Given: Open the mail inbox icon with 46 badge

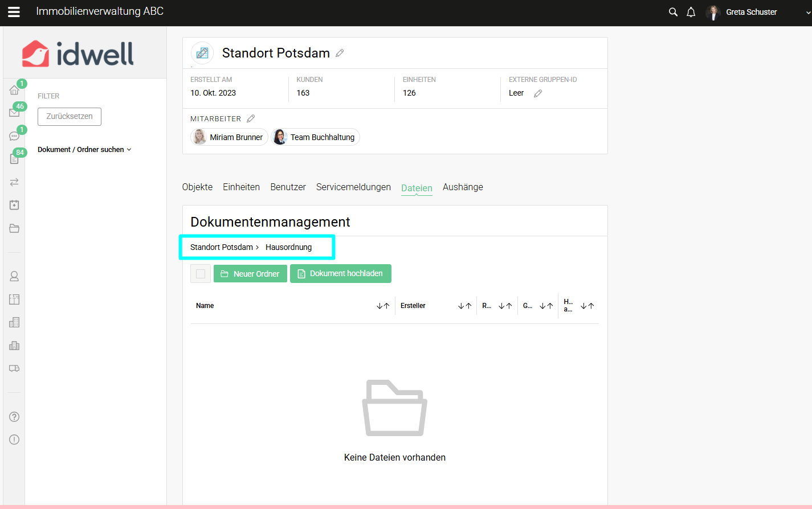Looking at the screenshot, I should coord(14,113).
